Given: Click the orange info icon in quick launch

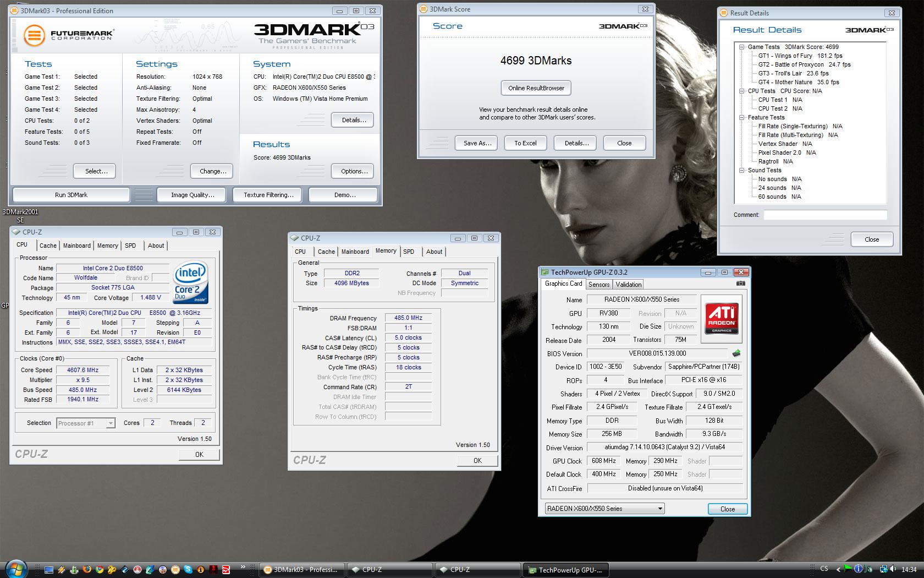Looking at the screenshot, I should (201, 570).
